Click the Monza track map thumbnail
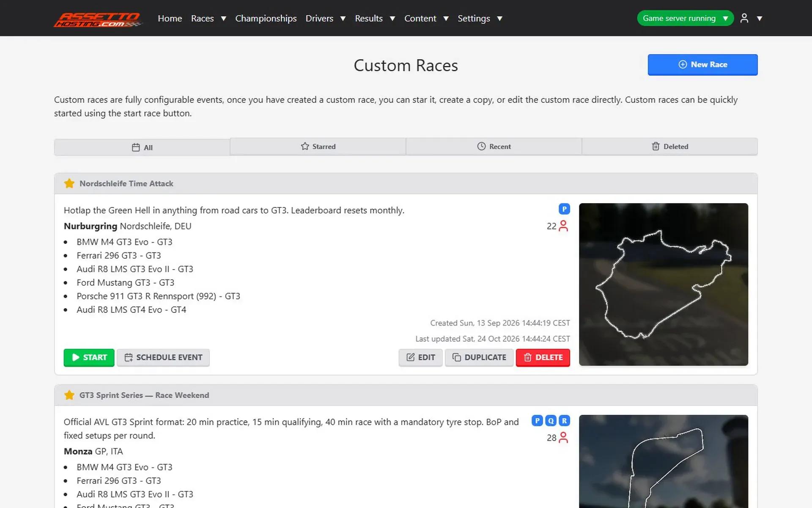The image size is (812, 508). coord(664,461)
